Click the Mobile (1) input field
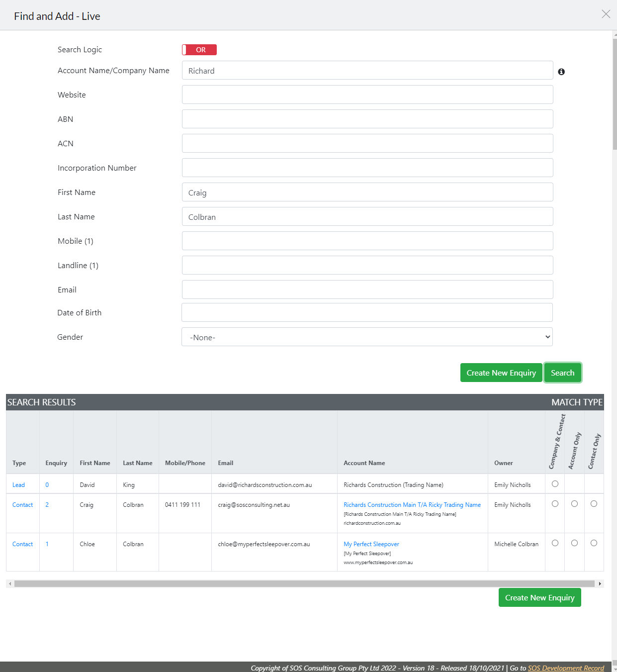The height and width of the screenshot is (672, 617). 367,241
